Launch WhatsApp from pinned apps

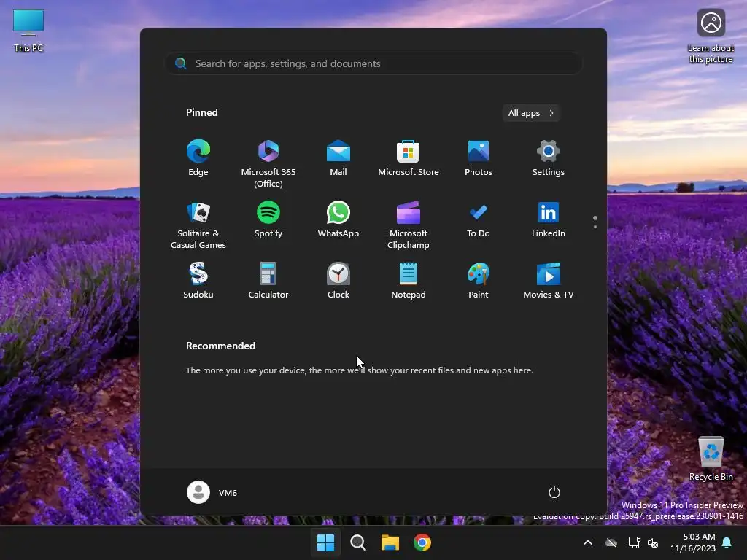pos(338,220)
